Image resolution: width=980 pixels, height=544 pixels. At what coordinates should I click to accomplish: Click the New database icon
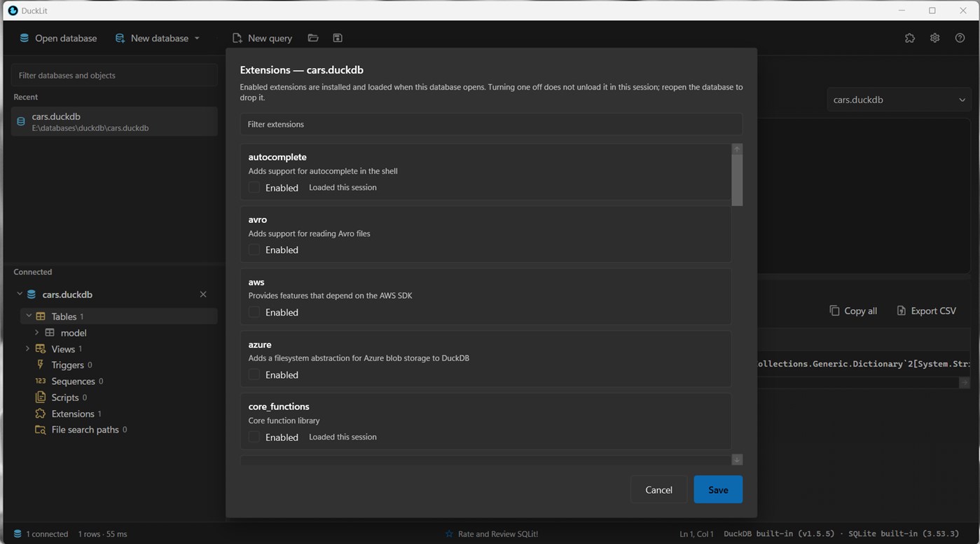[120, 38]
